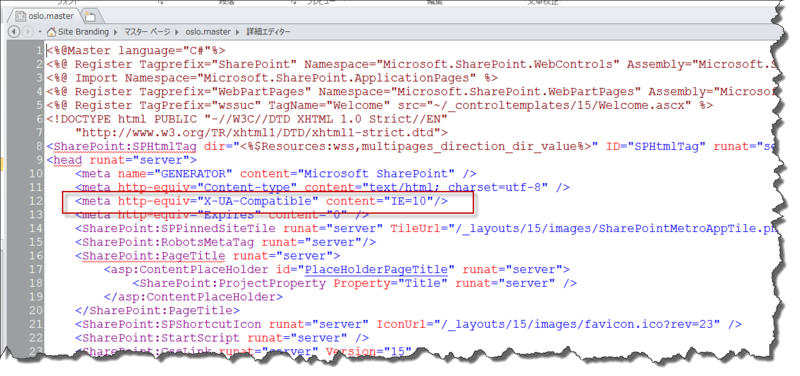Viewport: 800px width, 376px height.
Task: Open the Site Branding breadcrumb
Action: (83, 32)
